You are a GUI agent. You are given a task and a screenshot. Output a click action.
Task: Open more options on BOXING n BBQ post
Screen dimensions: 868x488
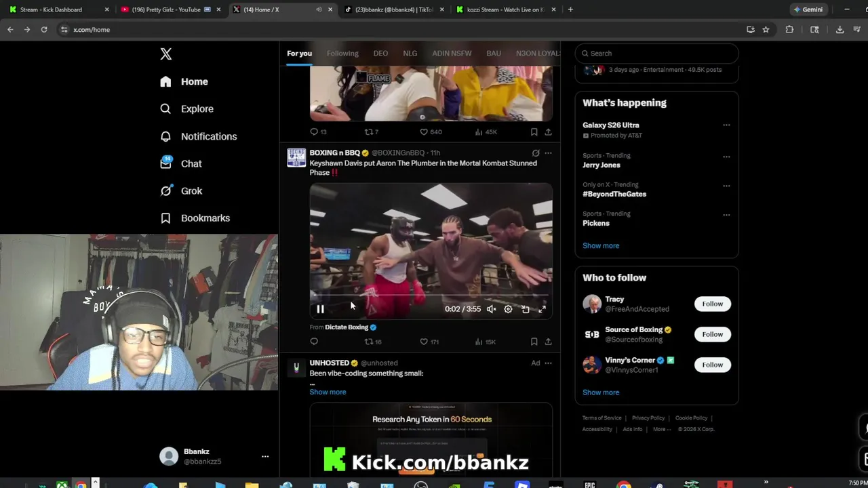pos(548,153)
